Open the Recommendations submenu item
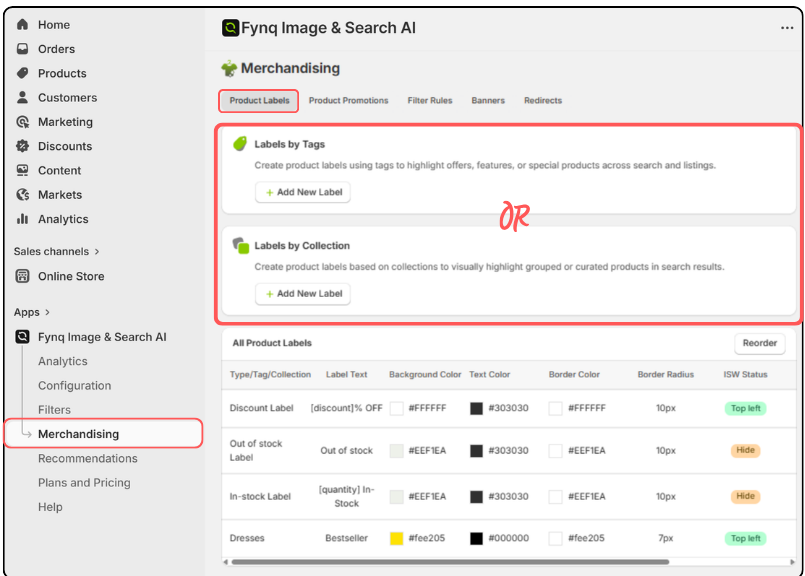 pos(88,458)
